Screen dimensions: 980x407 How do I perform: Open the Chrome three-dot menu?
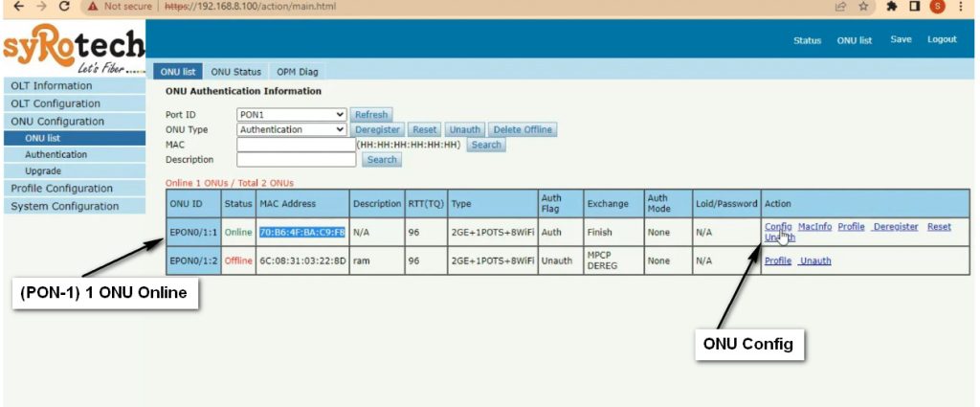[960, 6]
